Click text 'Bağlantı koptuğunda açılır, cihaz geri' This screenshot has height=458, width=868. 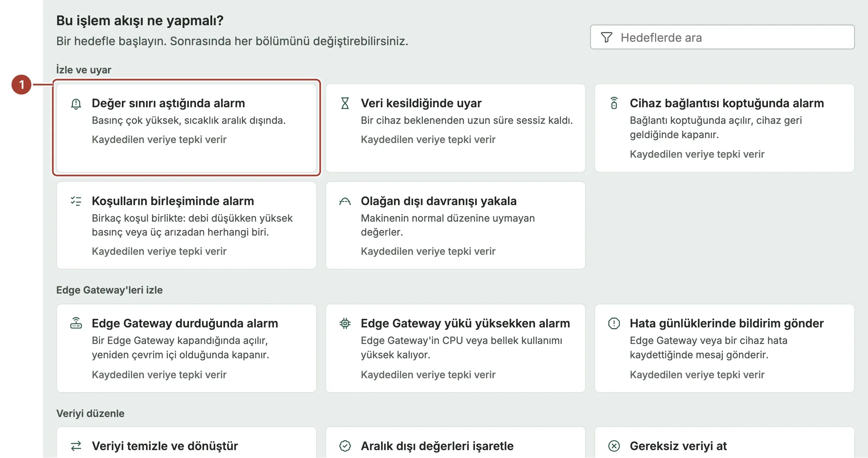[716, 120]
